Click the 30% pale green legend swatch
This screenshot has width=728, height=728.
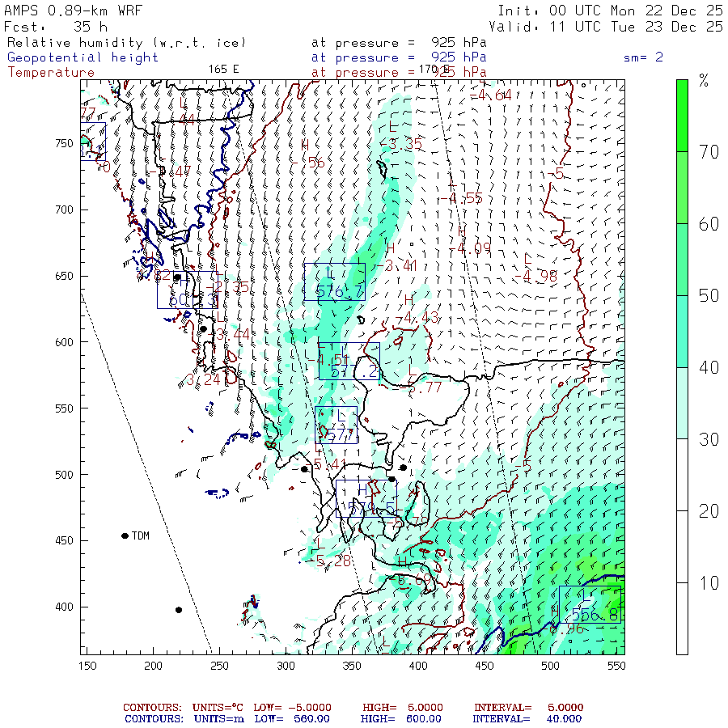pyautogui.click(x=682, y=404)
